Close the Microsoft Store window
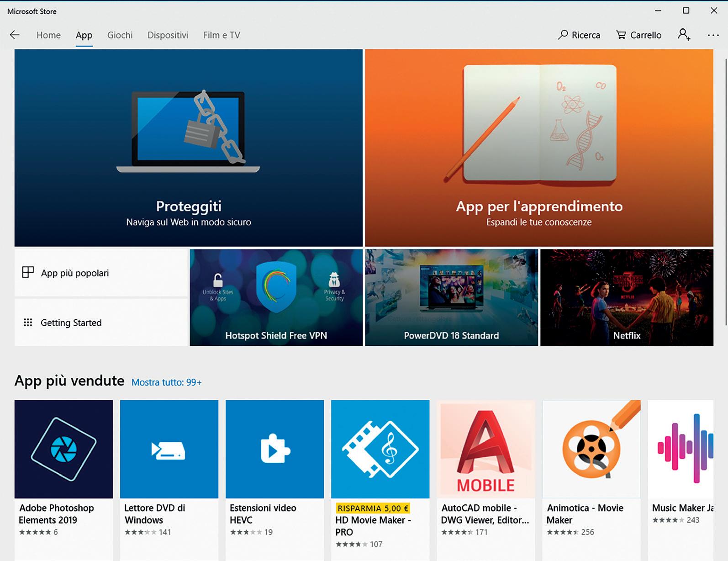728x561 pixels. point(714,11)
